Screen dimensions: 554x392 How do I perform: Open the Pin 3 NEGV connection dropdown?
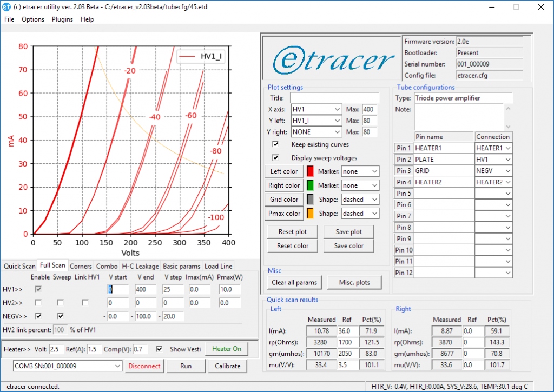(493, 170)
